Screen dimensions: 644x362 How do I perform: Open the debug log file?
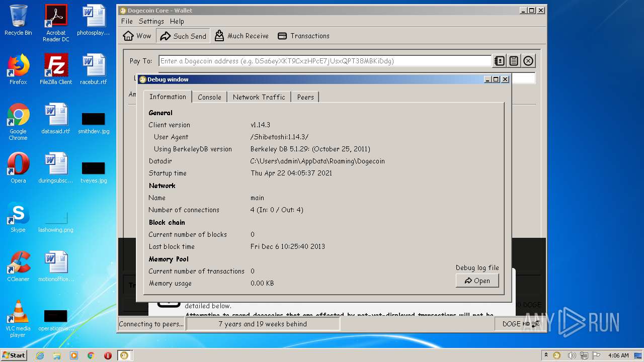click(477, 281)
